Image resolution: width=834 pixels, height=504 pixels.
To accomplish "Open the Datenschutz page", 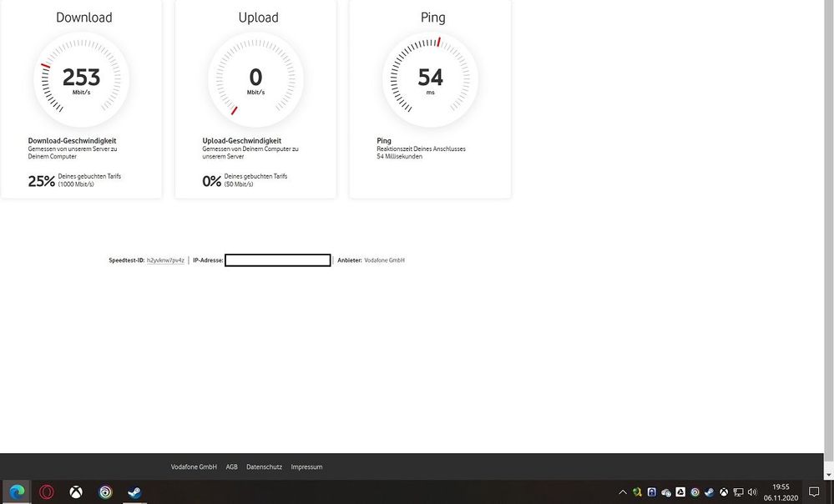I will click(264, 466).
